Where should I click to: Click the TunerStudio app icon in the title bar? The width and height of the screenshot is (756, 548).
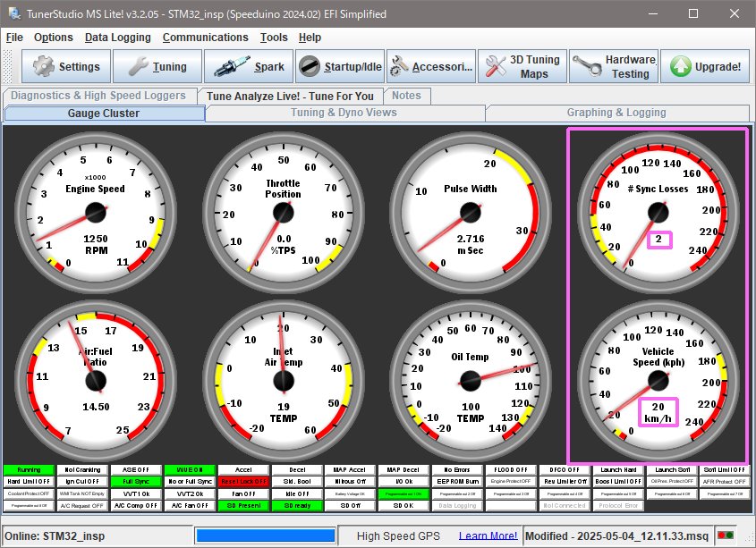click(14, 13)
